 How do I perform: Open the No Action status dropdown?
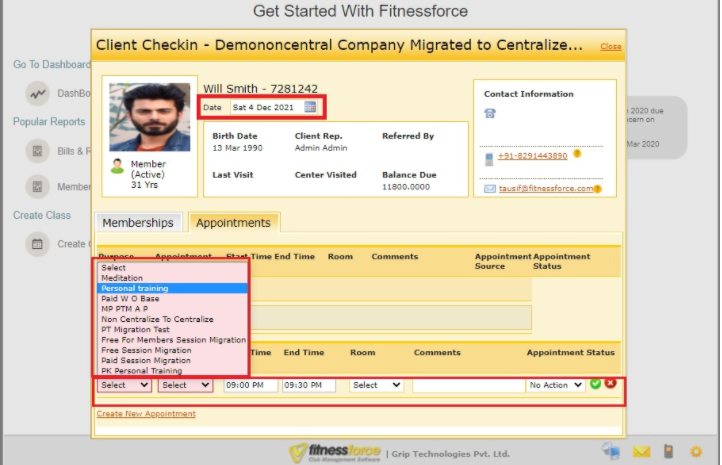pos(555,385)
